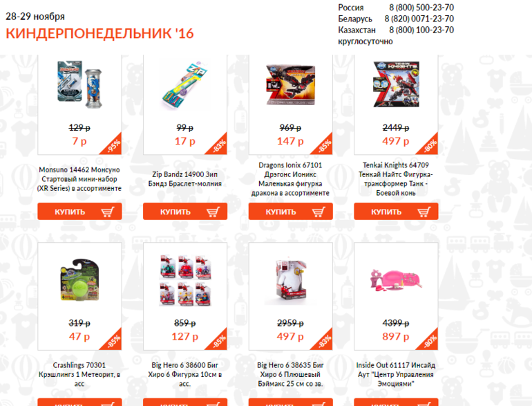Viewport: 532px width, 406px height.
Task: Click the Russia phone number 8 (800) 500-23-70
Action: pos(421,8)
